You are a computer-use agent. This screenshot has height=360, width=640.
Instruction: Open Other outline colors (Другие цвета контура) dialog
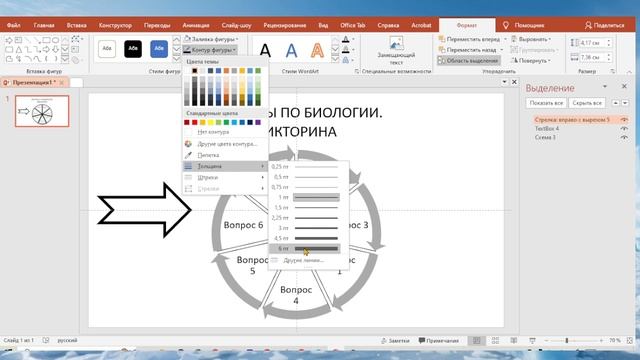tap(225, 144)
